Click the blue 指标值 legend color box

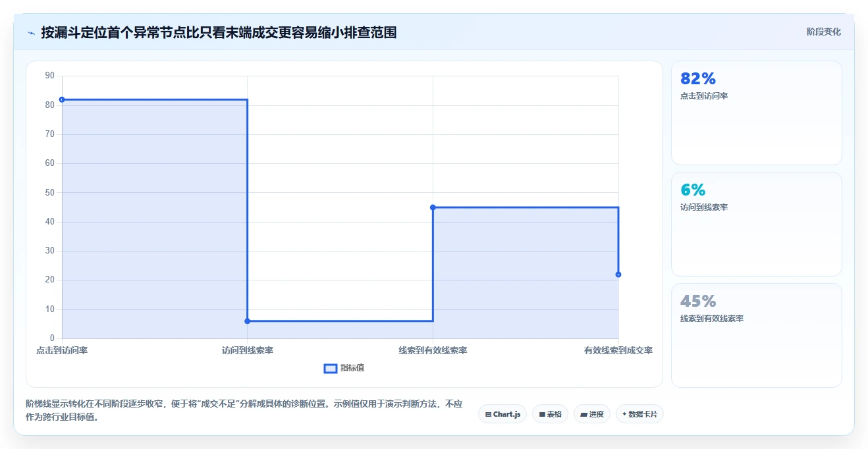[x=331, y=369]
